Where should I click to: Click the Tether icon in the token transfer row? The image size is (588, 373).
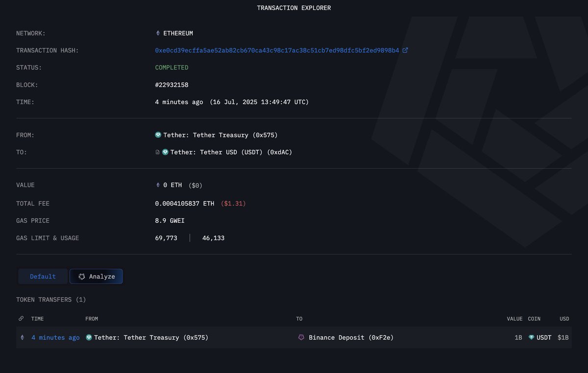[x=89, y=338]
